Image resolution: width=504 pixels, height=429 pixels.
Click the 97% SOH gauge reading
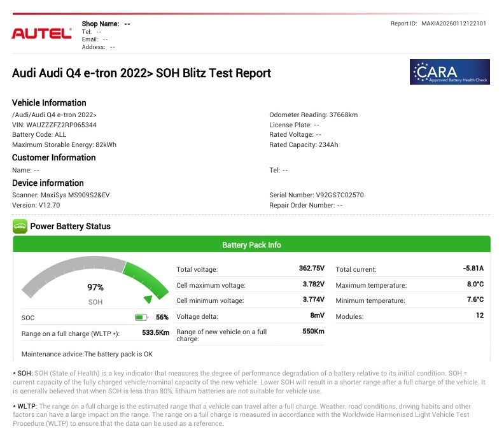pyautogui.click(x=95, y=288)
